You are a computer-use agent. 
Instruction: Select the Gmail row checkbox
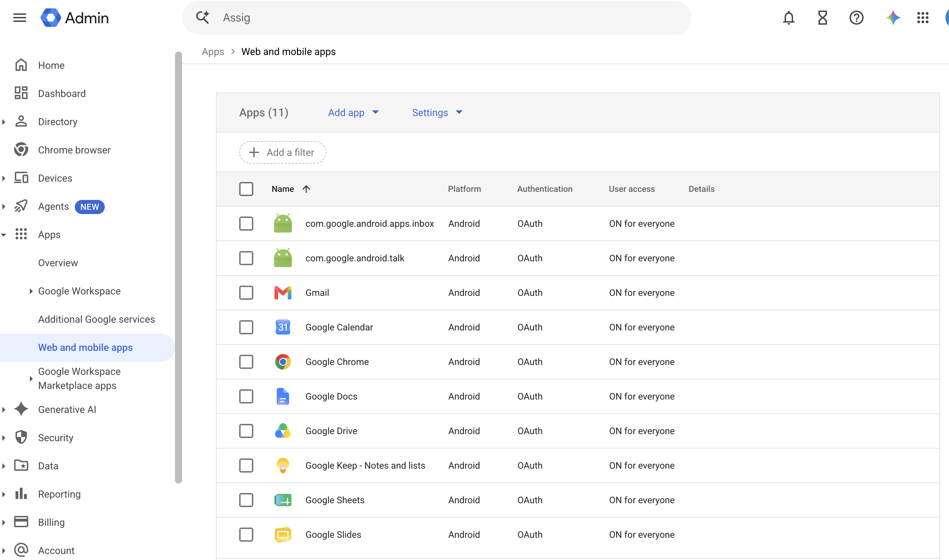(246, 292)
